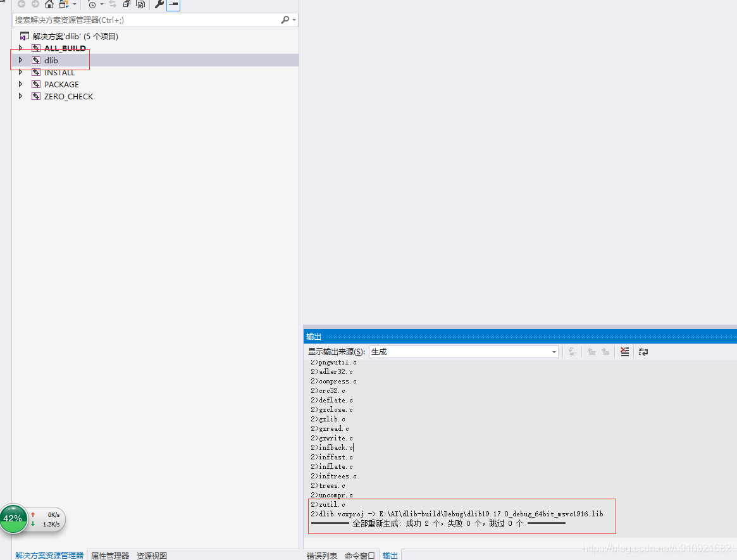The width and height of the screenshot is (737, 560).
Task: Switch to the 属性管理器 tab
Action: (x=110, y=556)
